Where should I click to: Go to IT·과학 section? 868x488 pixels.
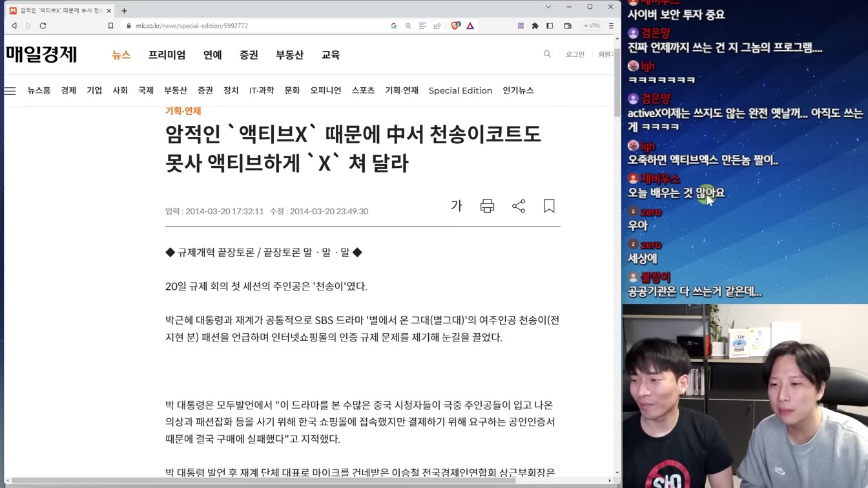pyautogui.click(x=262, y=90)
